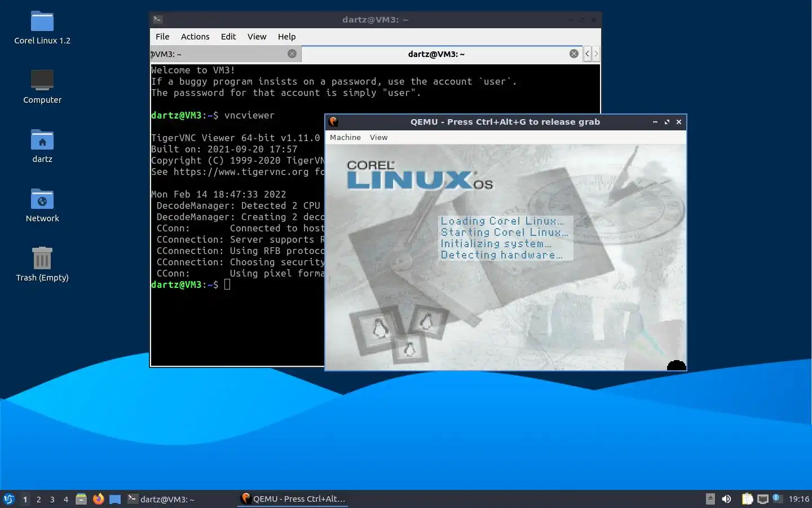Switch to workspace 4 in the pager
812x508 pixels.
coord(66,499)
